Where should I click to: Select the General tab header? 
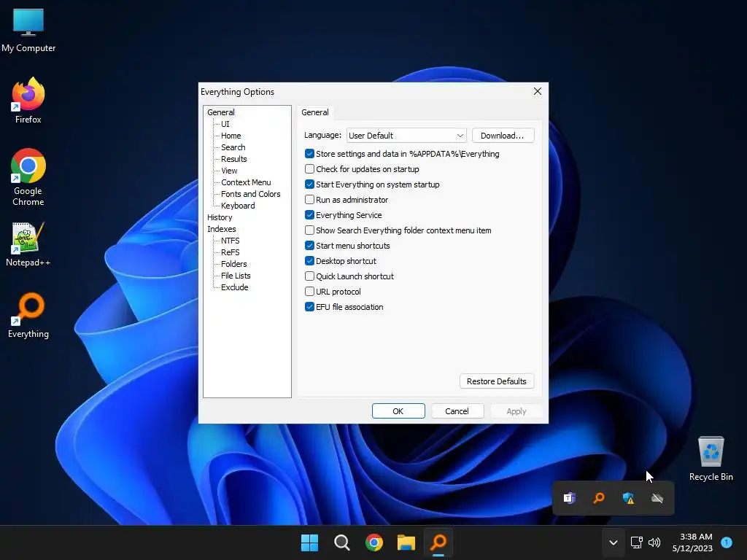coord(315,112)
